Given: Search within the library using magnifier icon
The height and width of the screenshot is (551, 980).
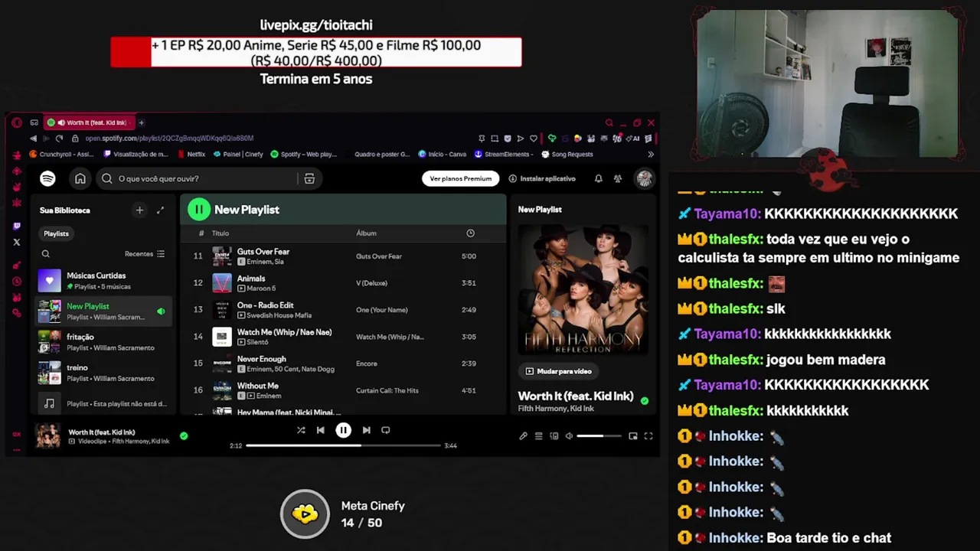Looking at the screenshot, I should point(46,253).
